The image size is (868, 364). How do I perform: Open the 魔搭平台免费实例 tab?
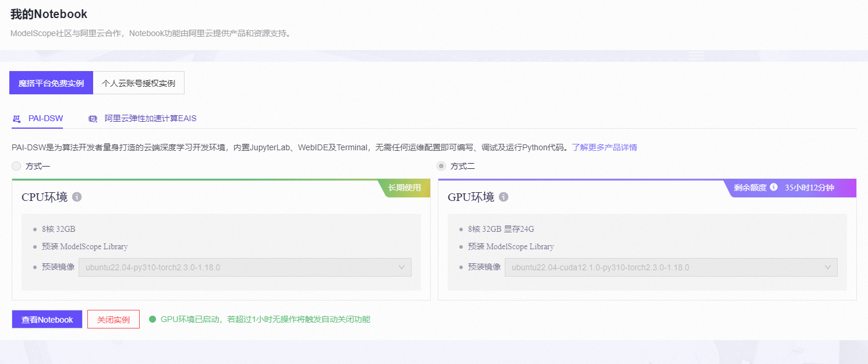[x=51, y=83]
